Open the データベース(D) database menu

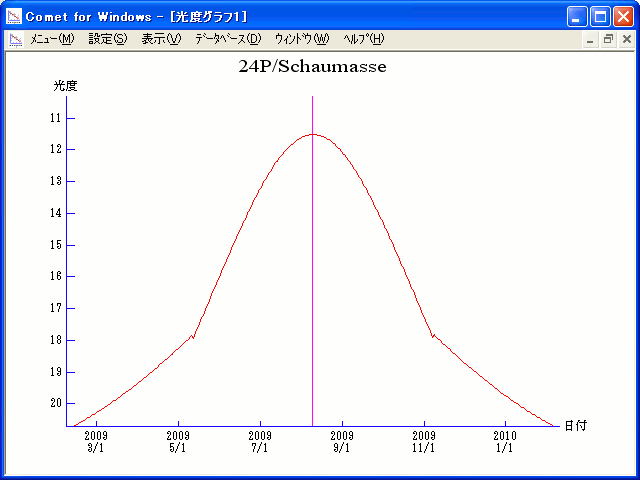(228, 39)
